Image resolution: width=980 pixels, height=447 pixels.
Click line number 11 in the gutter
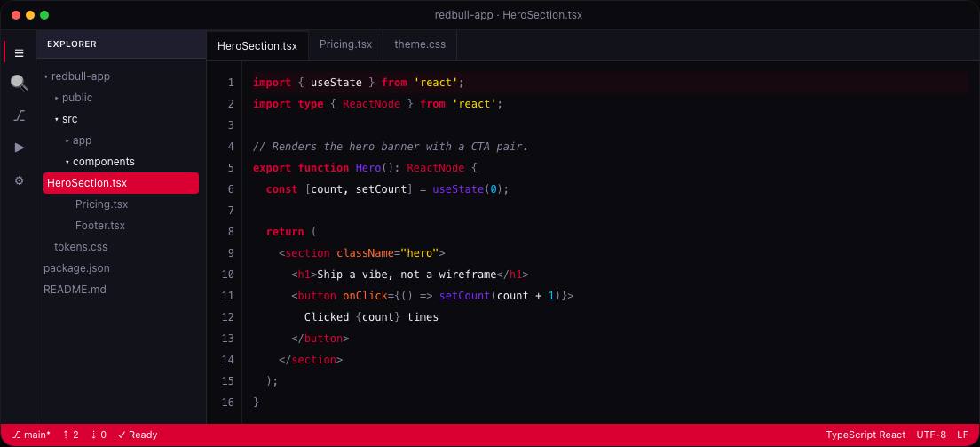pyautogui.click(x=228, y=296)
